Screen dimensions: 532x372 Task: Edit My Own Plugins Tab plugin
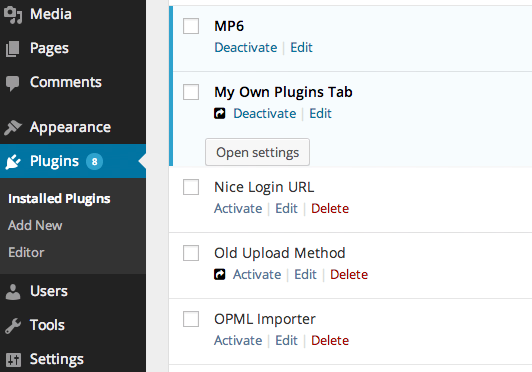click(x=320, y=113)
